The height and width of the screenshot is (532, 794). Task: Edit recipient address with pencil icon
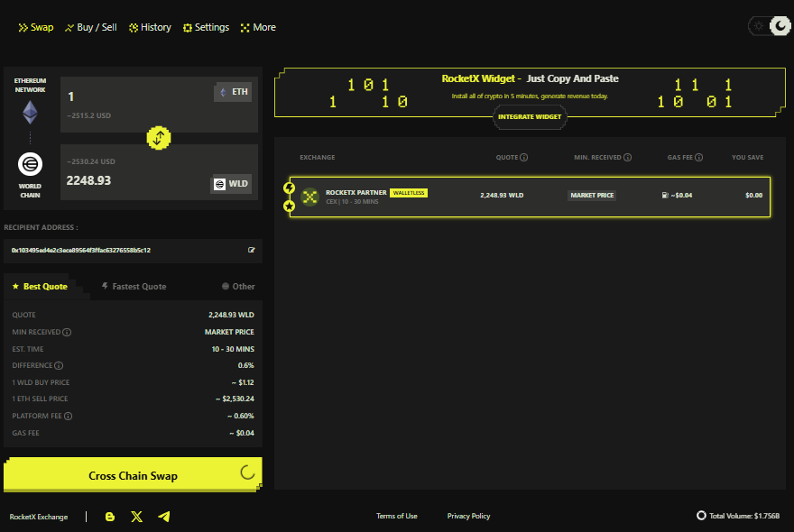(x=251, y=250)
